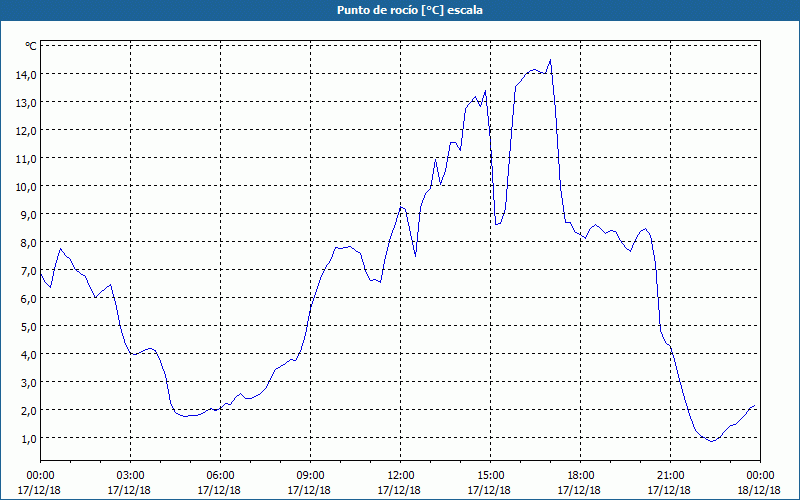Click the 14,0 y-axis label
This screenshot has height=500, width=800.
coord(26,74)
